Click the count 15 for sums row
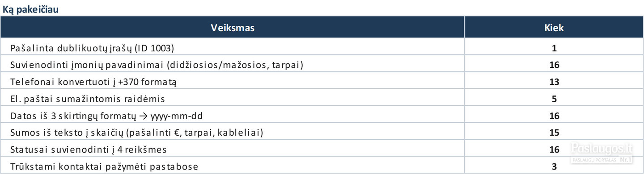 (554, 133)
